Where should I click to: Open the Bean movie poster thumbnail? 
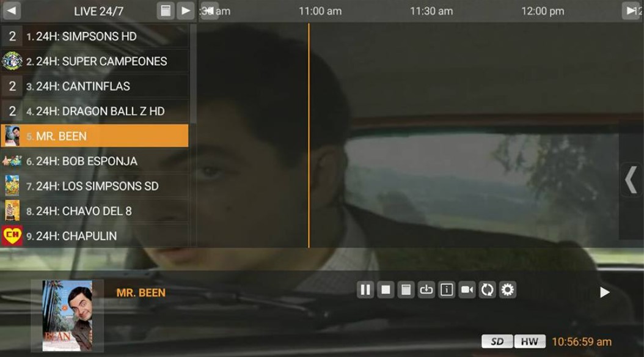click(67, 315)
